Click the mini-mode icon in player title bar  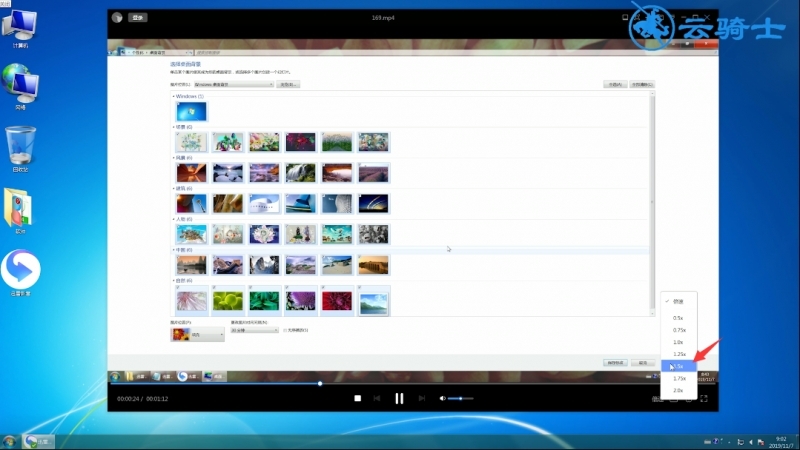[625, 17]
